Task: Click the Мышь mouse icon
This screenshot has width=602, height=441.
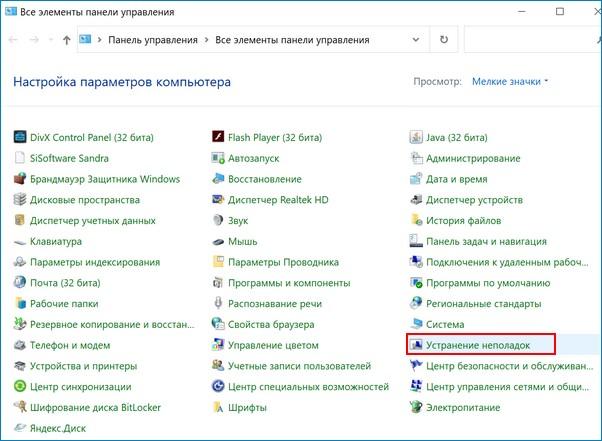Action: (218, 241)
